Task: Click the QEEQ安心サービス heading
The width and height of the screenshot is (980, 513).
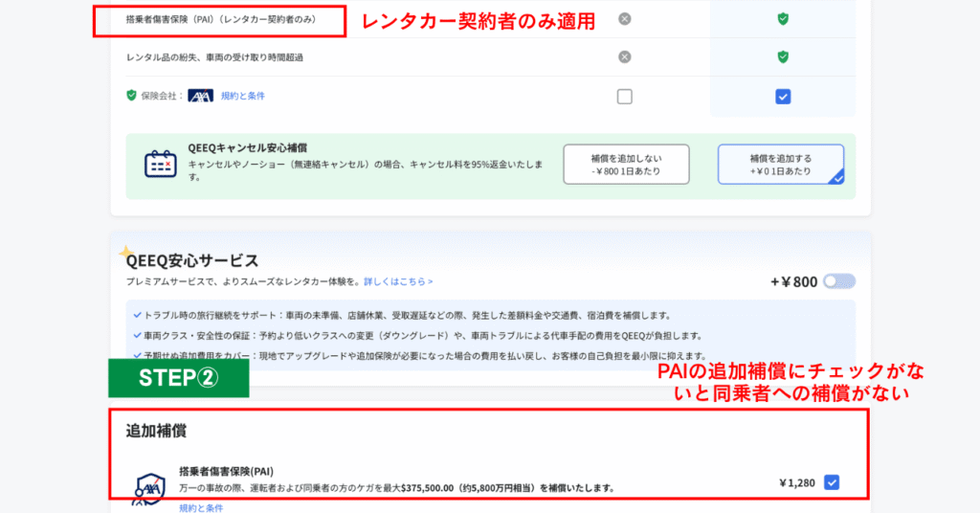Action: pyautogui.click(x=191, y=260)
